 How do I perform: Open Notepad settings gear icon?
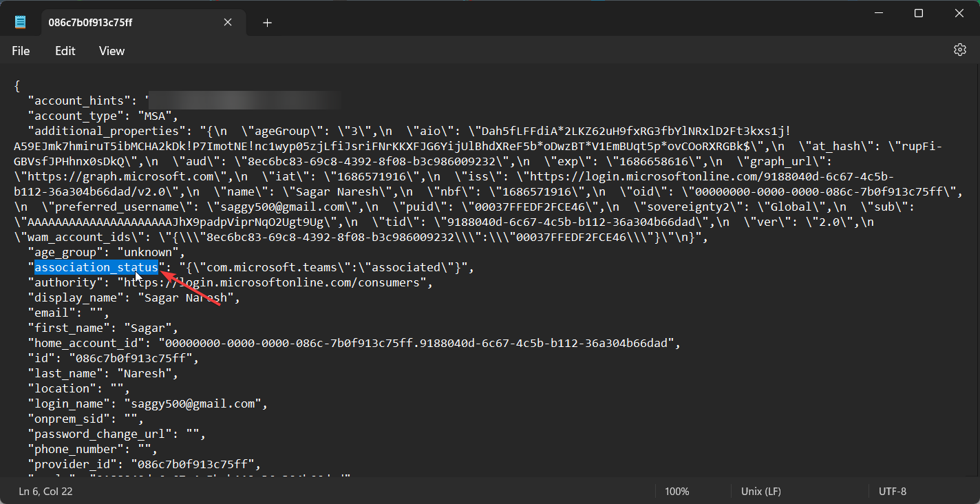tap(960, 50)
